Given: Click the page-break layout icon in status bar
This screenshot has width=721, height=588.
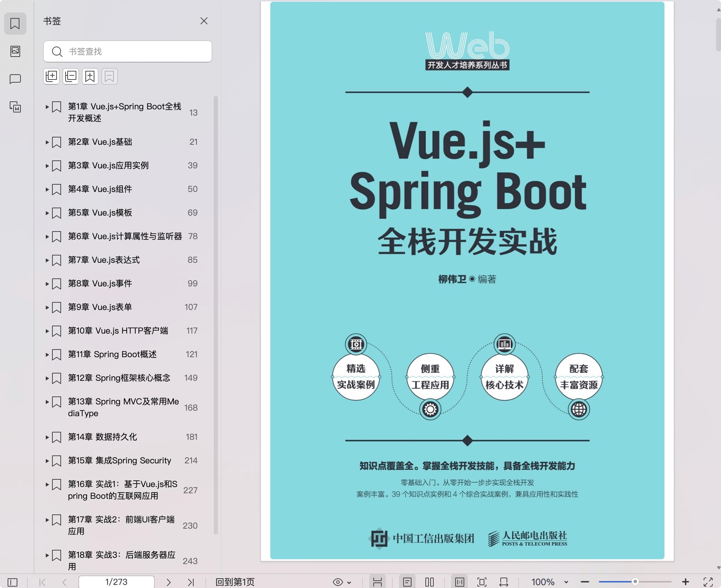Looking at the screenshot, I should (x=378, y=582).
